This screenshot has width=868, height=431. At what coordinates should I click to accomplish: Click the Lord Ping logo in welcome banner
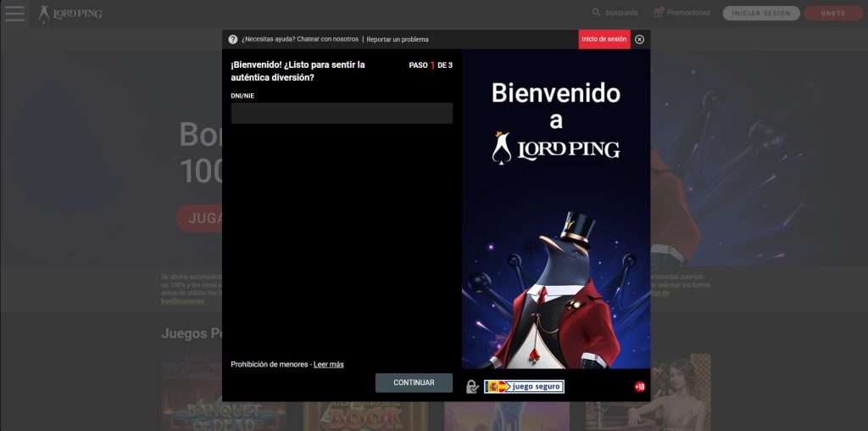click(556, 148)
